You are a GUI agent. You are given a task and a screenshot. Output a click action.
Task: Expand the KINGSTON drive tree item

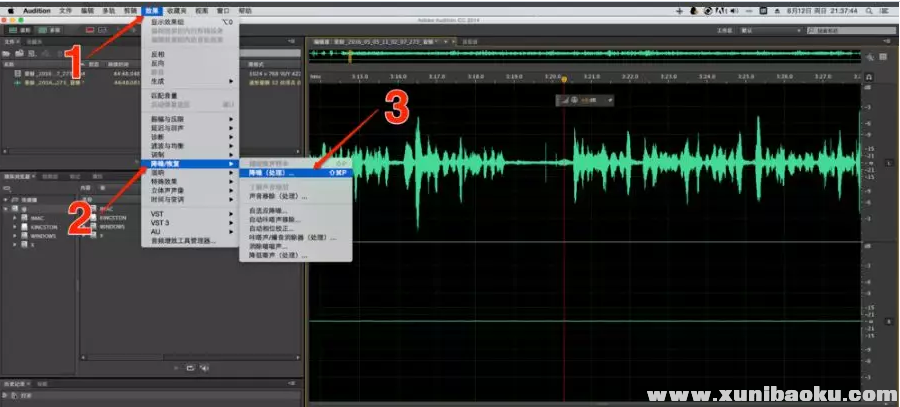[14, 226]
